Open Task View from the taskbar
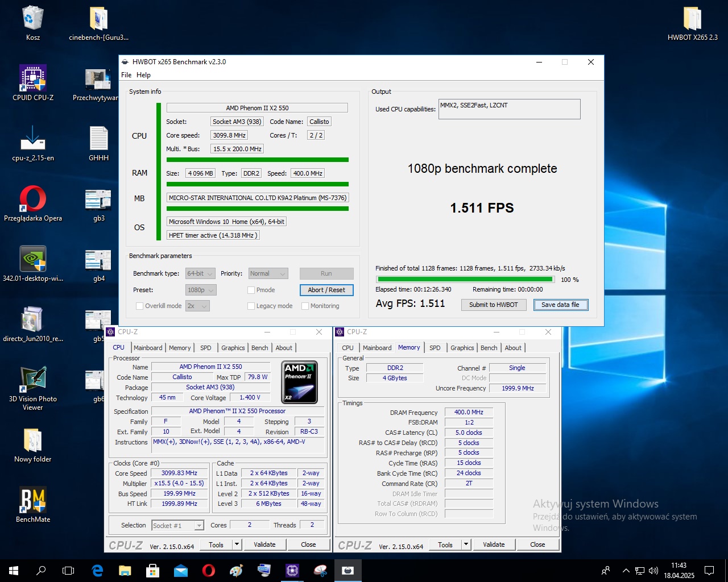Image resolution: width=728 pixels, height=582 pixels. tap(68, 570)
